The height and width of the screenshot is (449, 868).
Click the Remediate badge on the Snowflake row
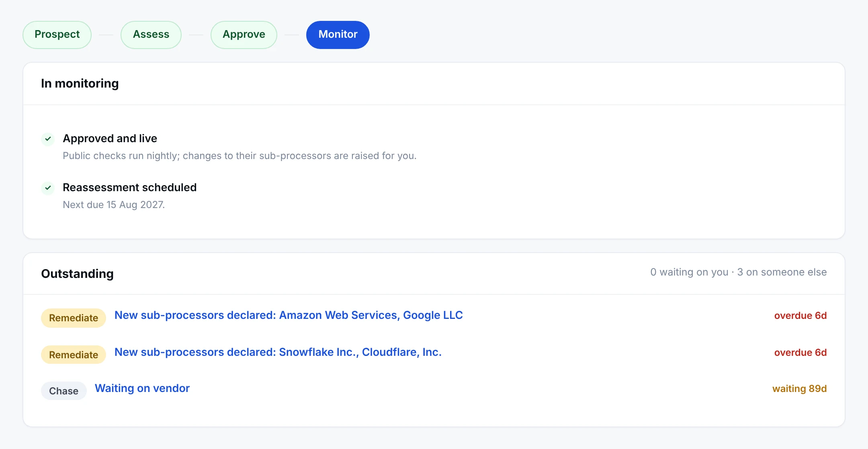[74, 355]
